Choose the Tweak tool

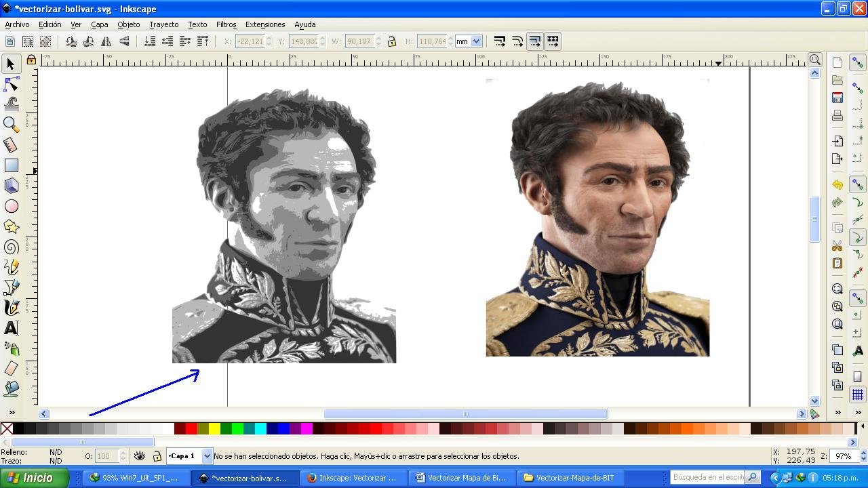[x=11, y=104]
